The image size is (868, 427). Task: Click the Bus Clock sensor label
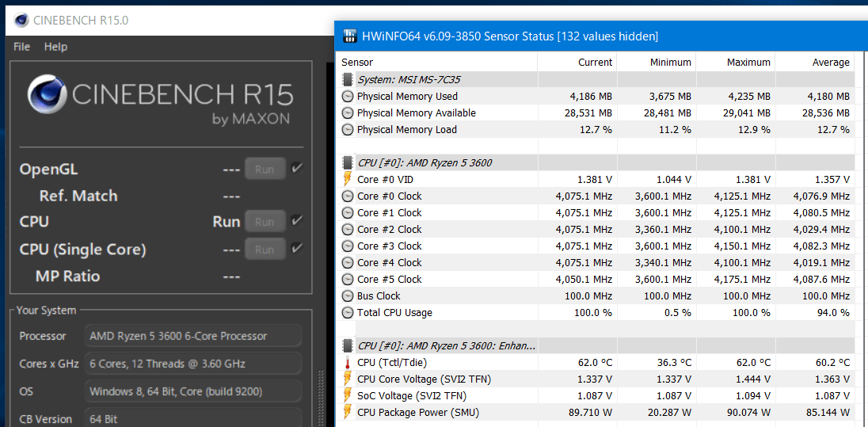click(x=379, y=295)
